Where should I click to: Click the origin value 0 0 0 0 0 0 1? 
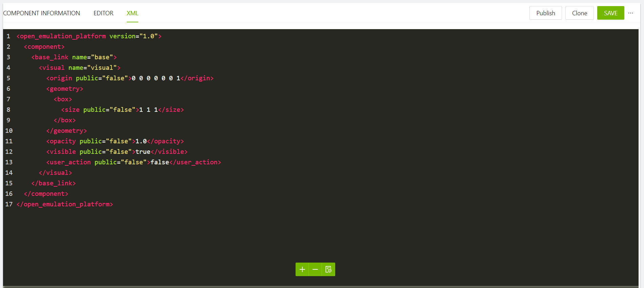pyautogui.click(x=156, y=78)
